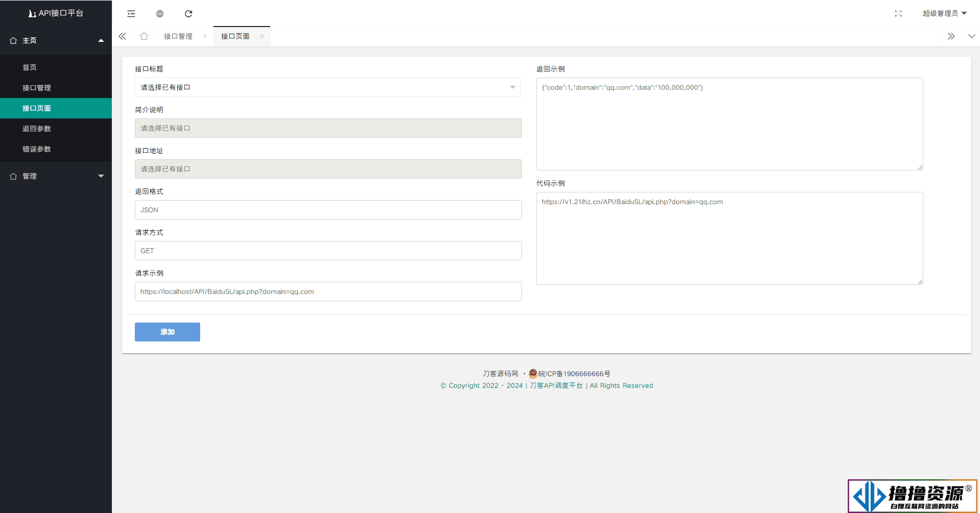Open the website globe icon
The width and height of the screenshot is (980, 513).
point(160,14)
